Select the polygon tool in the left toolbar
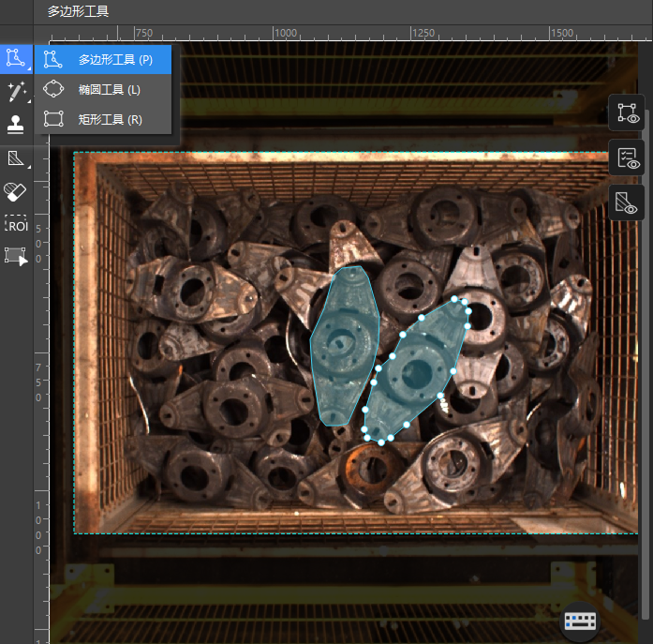 [15, 58]
